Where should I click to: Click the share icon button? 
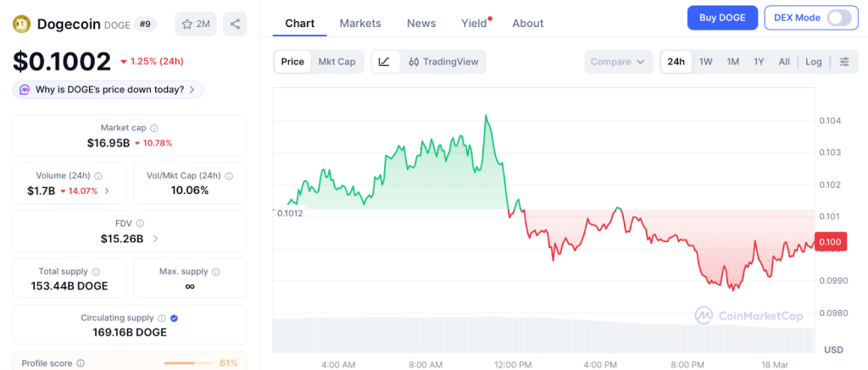click(x=235, y=24)
